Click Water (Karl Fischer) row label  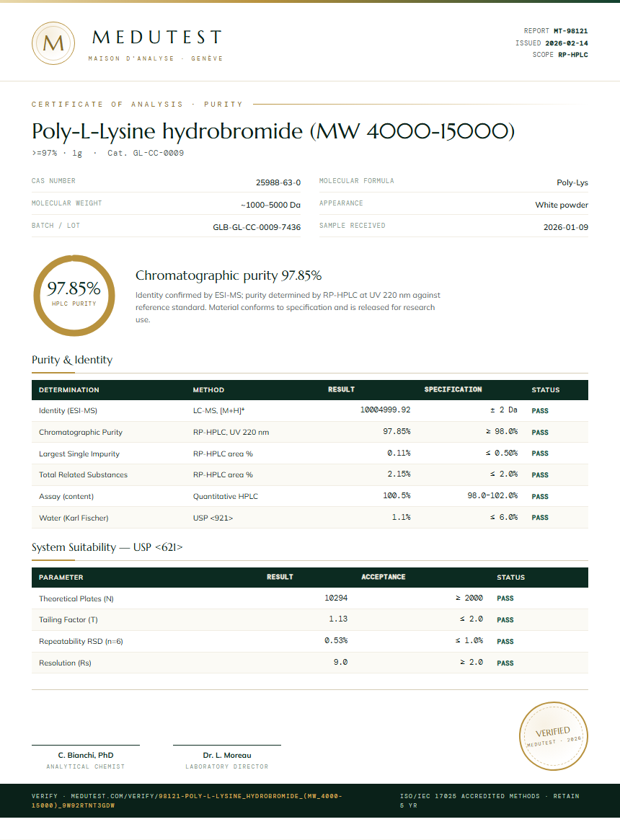74,518
